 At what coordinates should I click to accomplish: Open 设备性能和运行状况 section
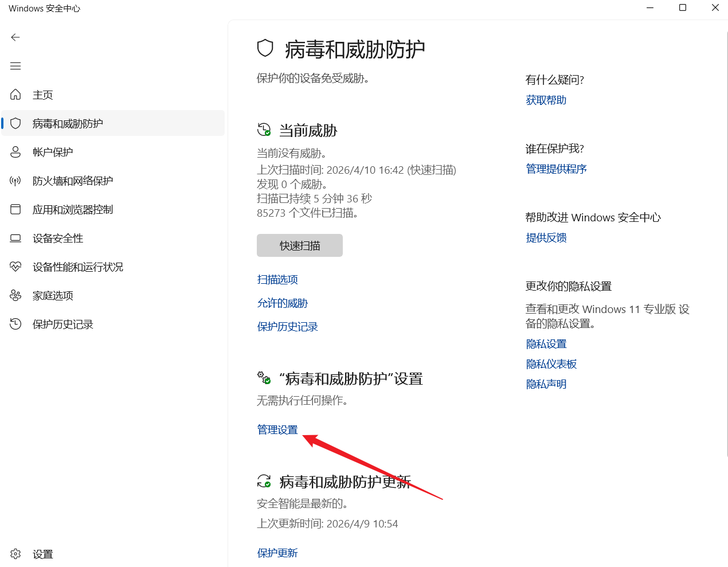click(113, 267)
